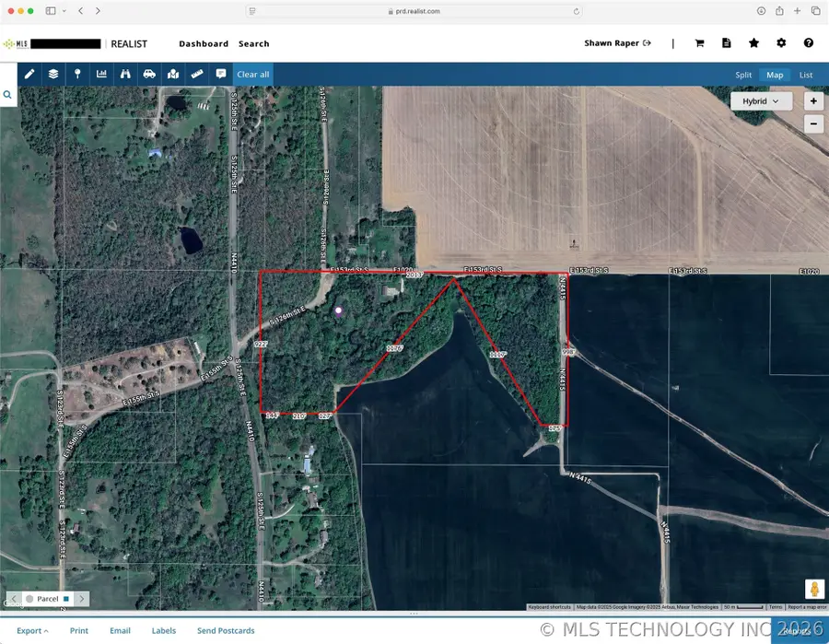Open the Hybrid map type dropdown

761,101
